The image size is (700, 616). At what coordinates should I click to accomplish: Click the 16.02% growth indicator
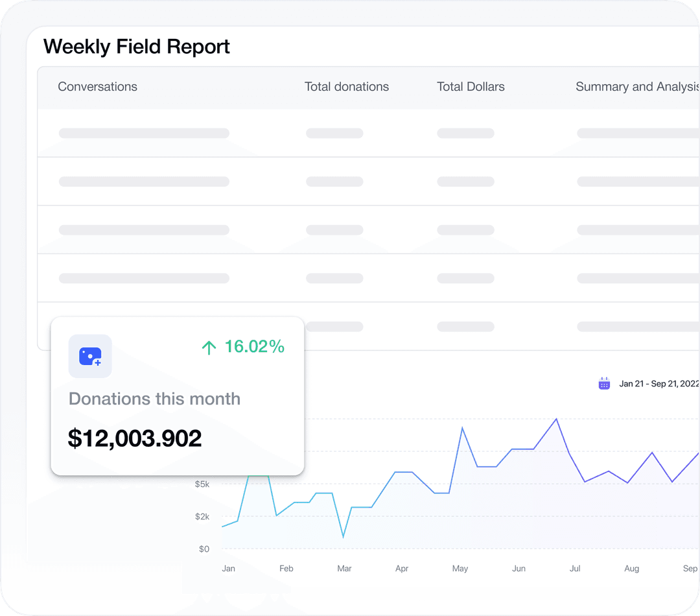(254, 347)
